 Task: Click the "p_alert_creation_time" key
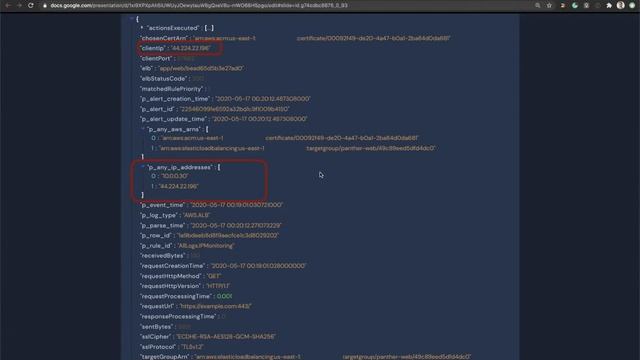coord(175,99)
